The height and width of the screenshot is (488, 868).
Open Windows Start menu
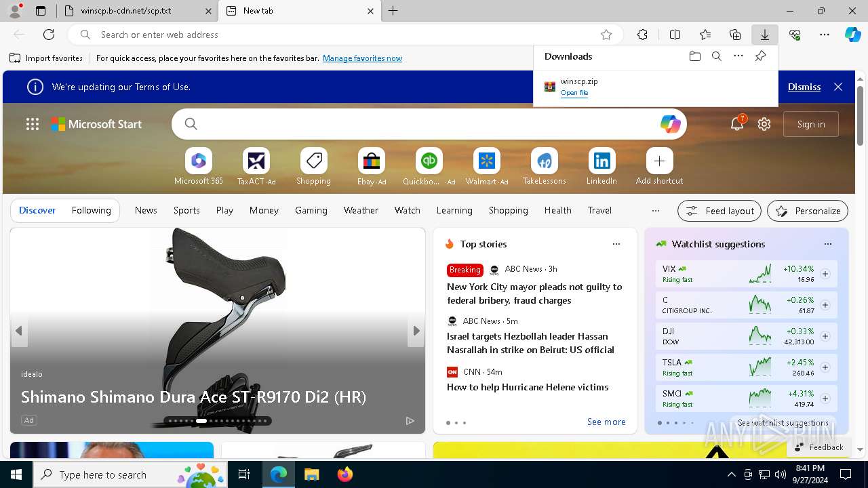tap(16, 474)
